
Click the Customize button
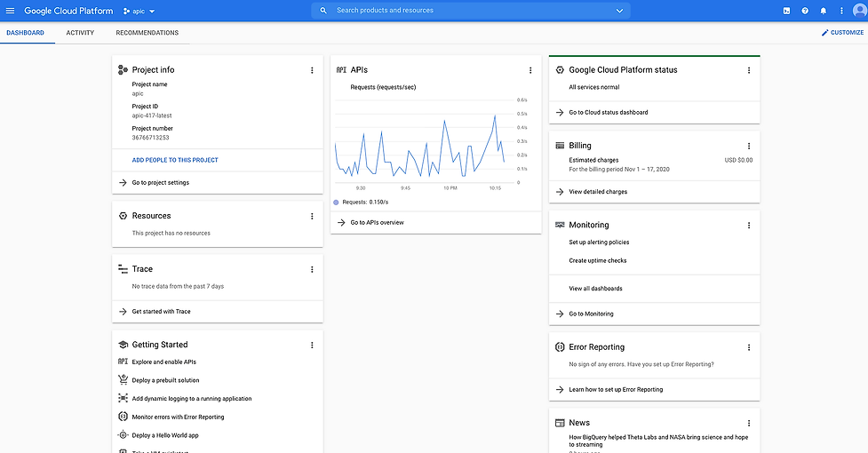[842, 33]
